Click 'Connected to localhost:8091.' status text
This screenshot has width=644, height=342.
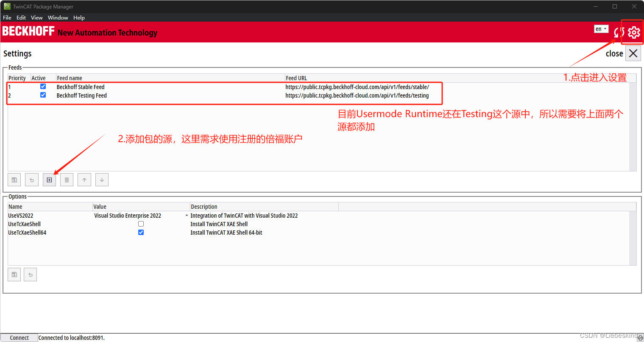point(72,338)
